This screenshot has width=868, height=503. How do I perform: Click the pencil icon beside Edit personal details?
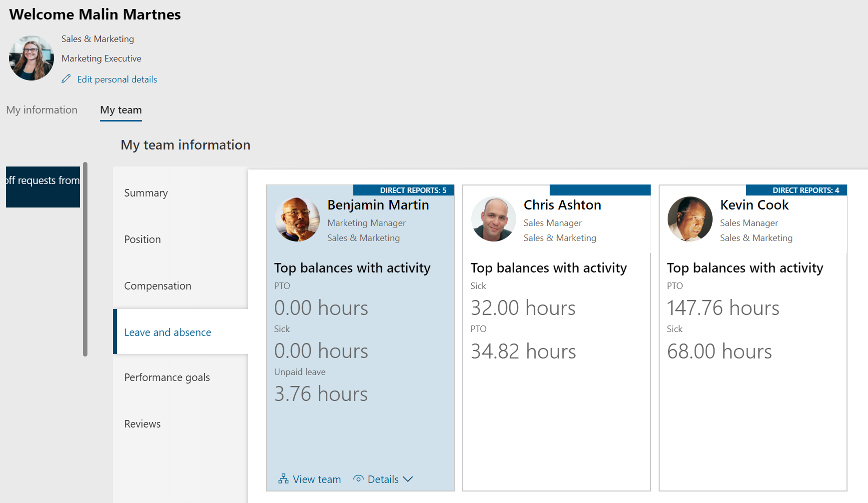pyautogui.click(x=66, y=79)
